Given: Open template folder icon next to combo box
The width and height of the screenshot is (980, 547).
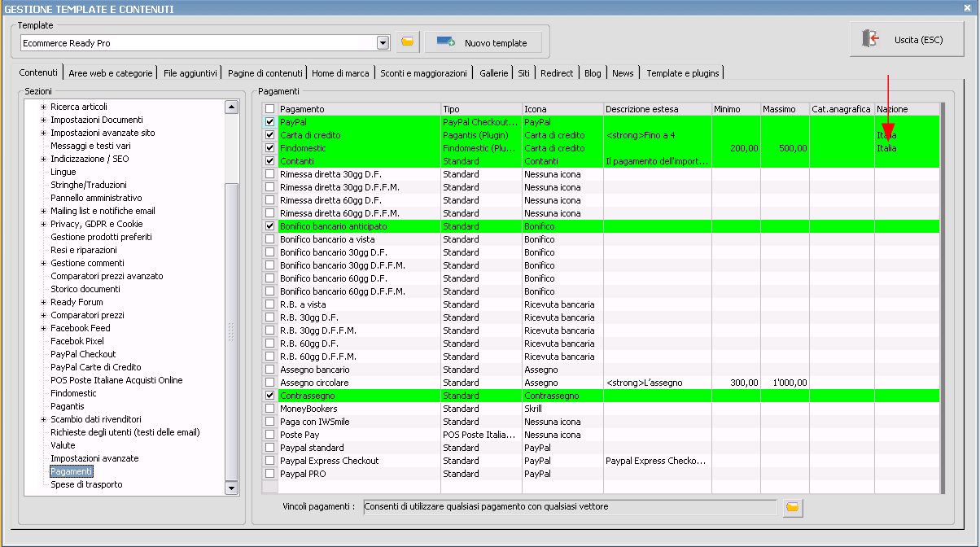Looking at the screenshot, I should pos(408,42).
